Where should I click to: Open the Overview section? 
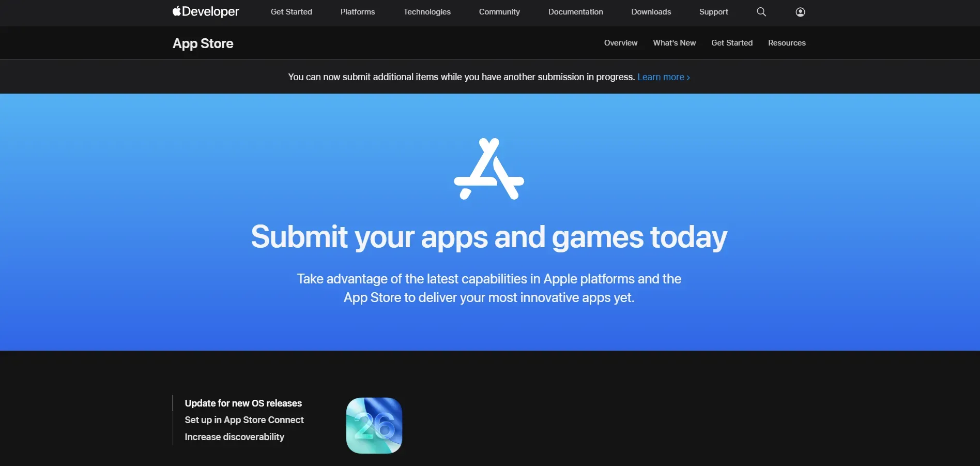tap(620, 43)
